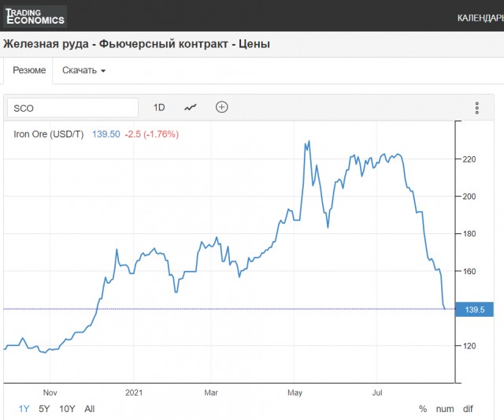This screenshot has width=504, height=420.
Task: Add comparison with the plus circle icon
Action: point(222,107)
